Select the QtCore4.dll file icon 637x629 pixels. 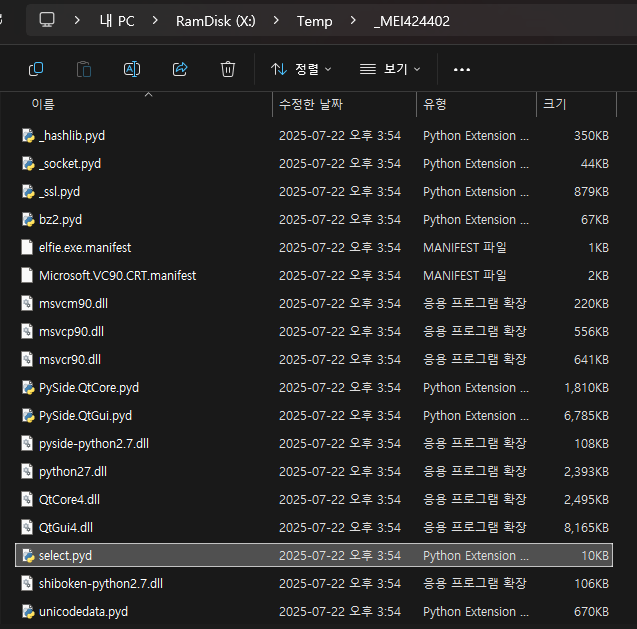click(27, 499)
